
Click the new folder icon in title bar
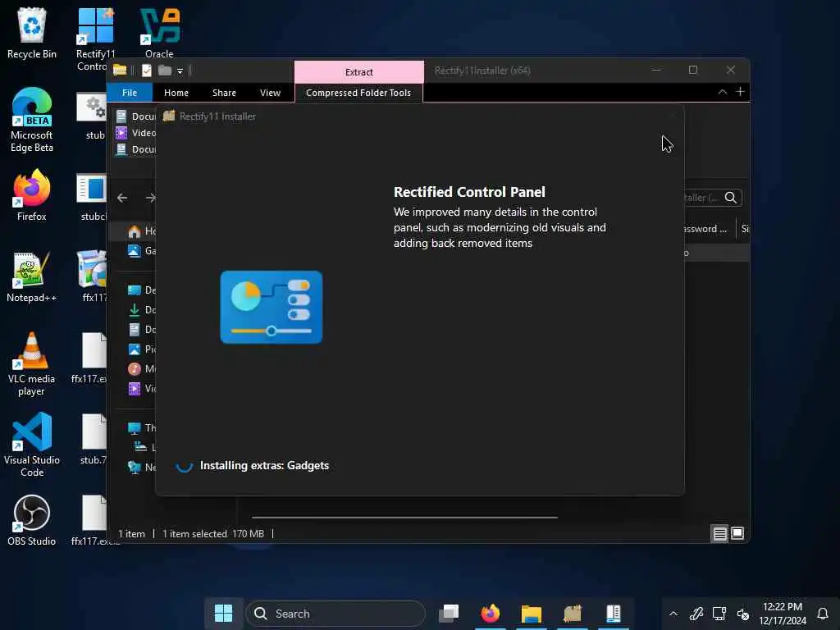(x=165, y=71)
